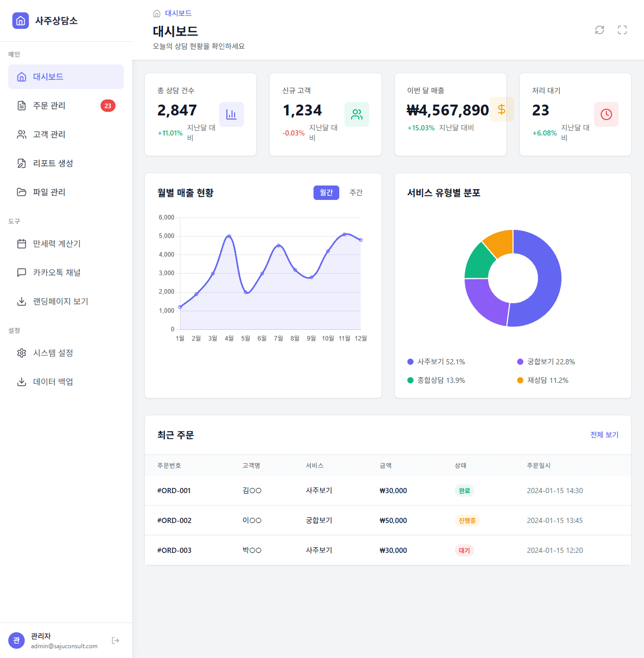Click the 대시보드 breadcrumb at the top

pos(177,13)
